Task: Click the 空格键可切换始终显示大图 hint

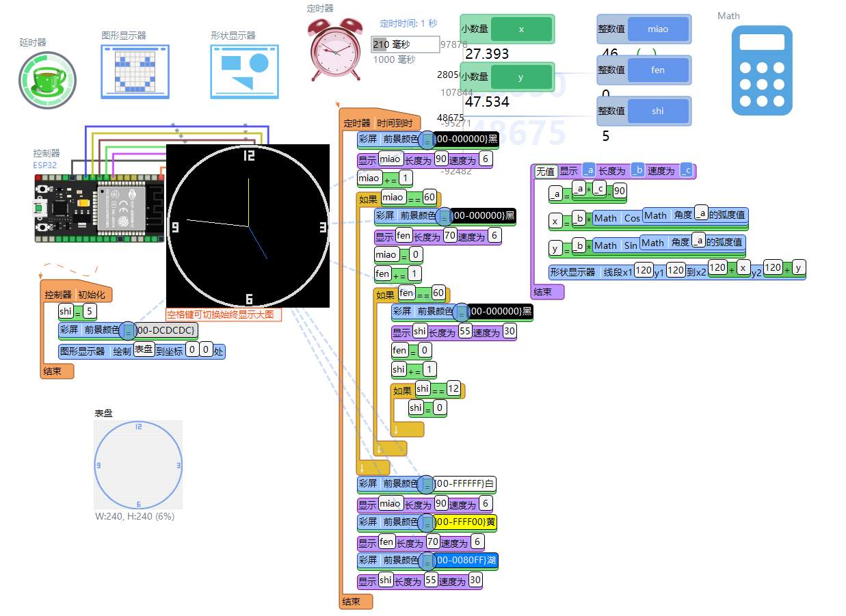Action: click(222, 314)
